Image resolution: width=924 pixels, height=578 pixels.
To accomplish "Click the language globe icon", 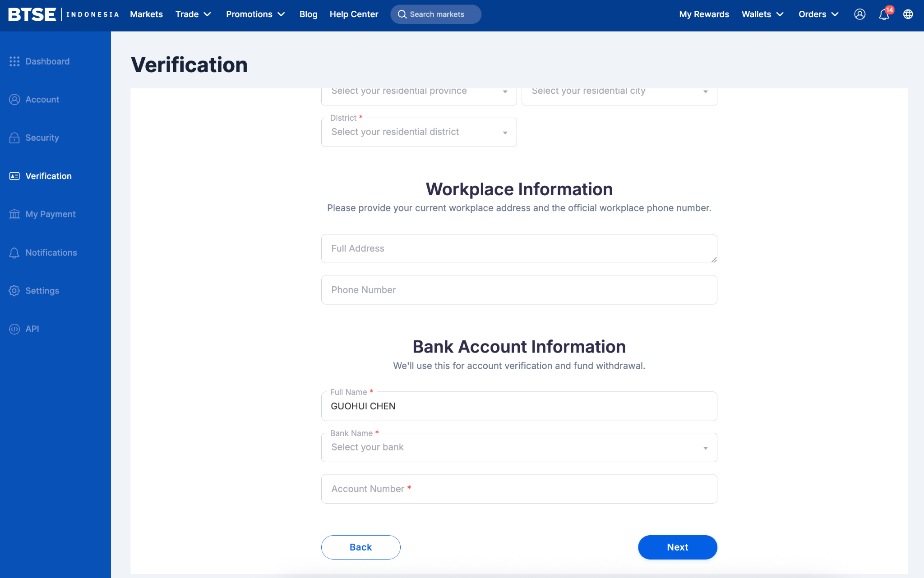I will [908, 14].
